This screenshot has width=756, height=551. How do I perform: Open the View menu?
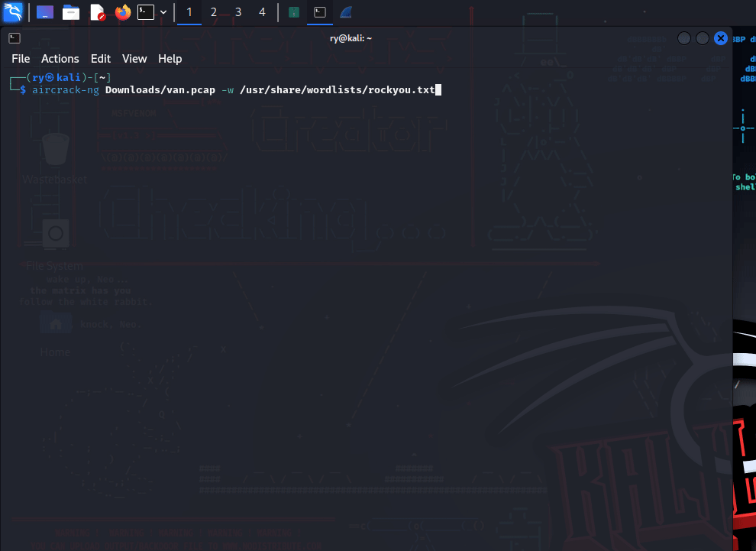134,59
